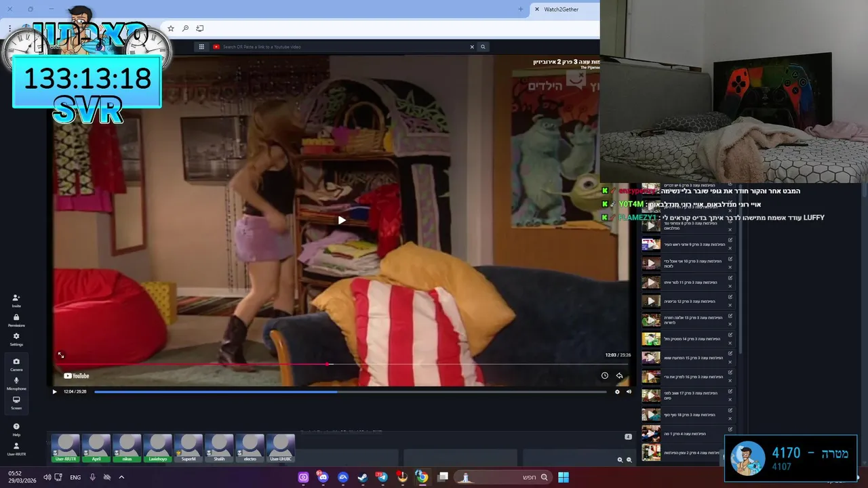Open the apps grid icon beside the search box
Screen dimensions: 868x488
pyautogui.click(x=201, y=47)
